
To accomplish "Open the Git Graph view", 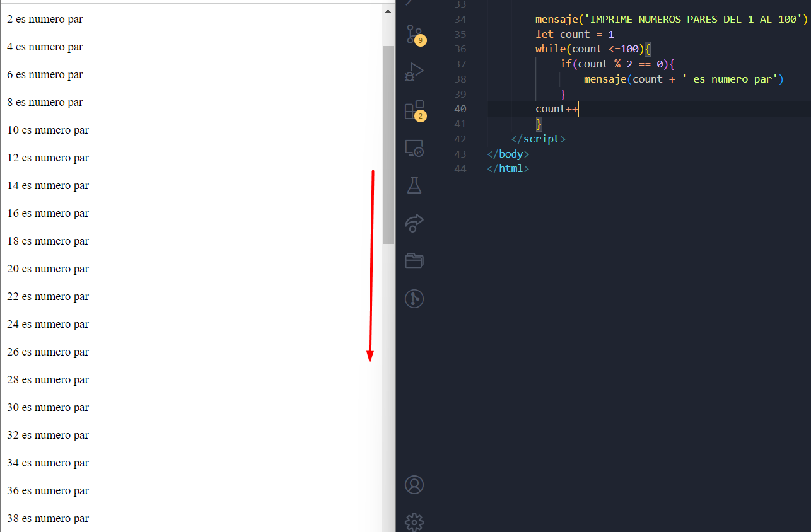I will point(414,298).
